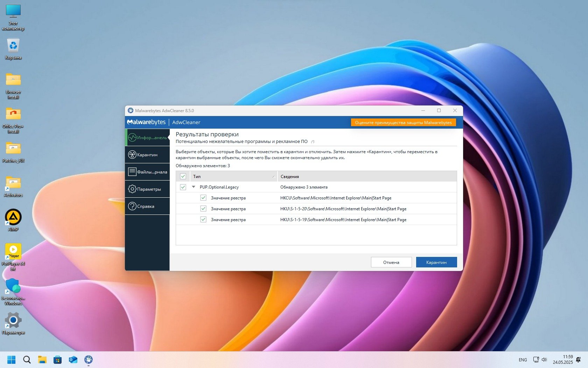Click the blue Карантин button
Viewport: 588px width, 368px height.
436,262
